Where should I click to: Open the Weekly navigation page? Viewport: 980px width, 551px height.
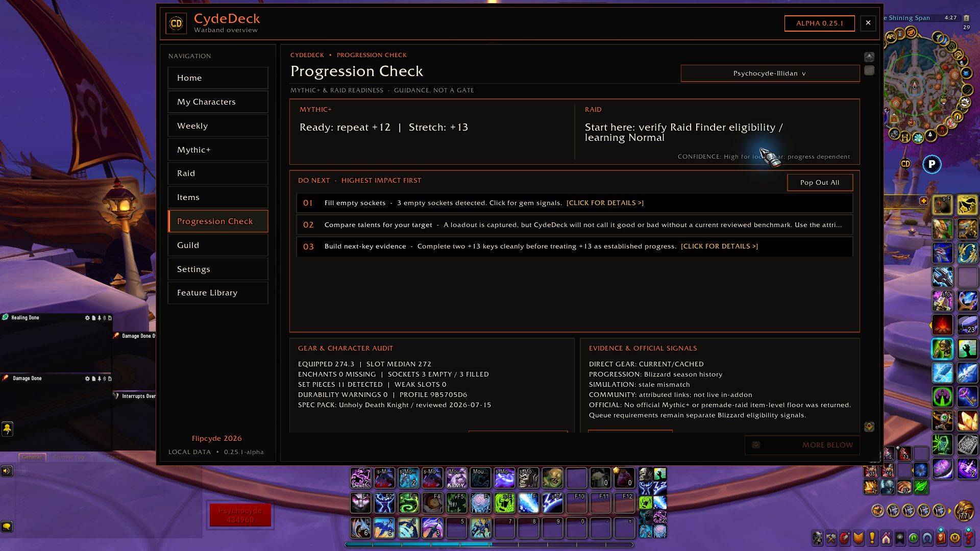218,126
